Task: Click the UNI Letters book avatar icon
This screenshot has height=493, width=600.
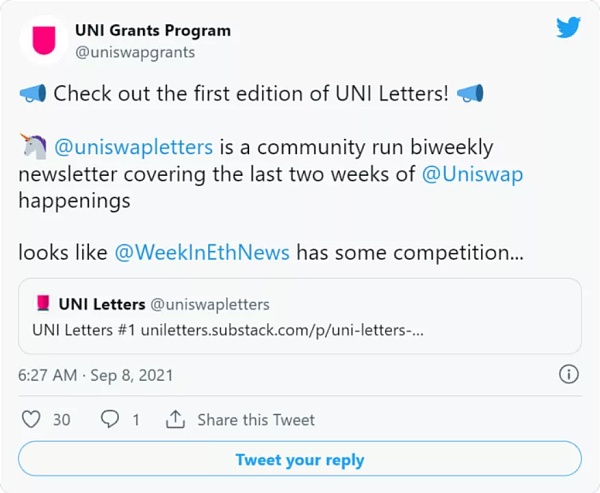Action: click(43, 303)
